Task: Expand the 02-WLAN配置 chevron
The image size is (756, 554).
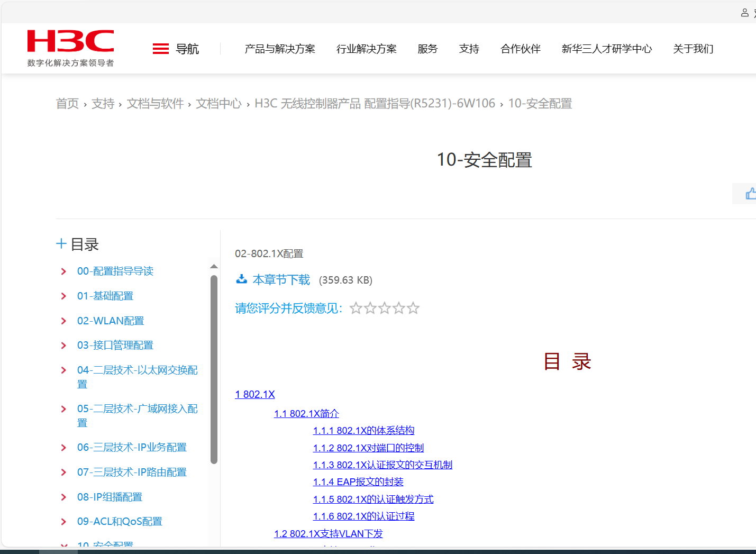Action: 63,321
